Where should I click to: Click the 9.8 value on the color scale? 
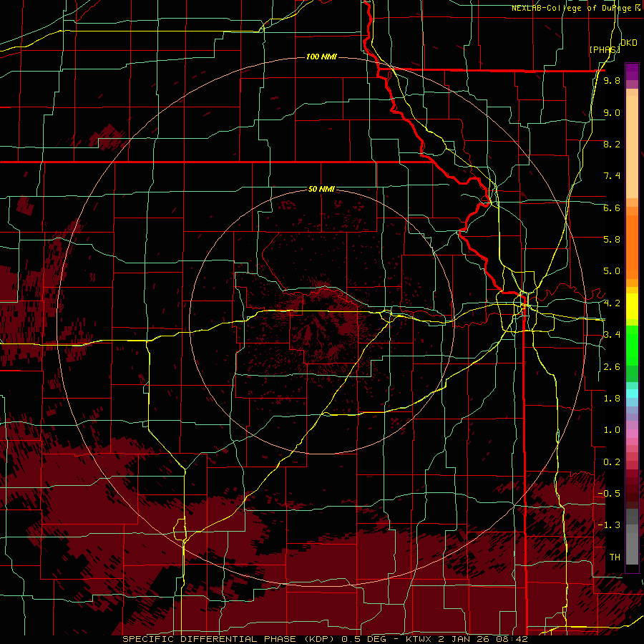tap(612, 80)
